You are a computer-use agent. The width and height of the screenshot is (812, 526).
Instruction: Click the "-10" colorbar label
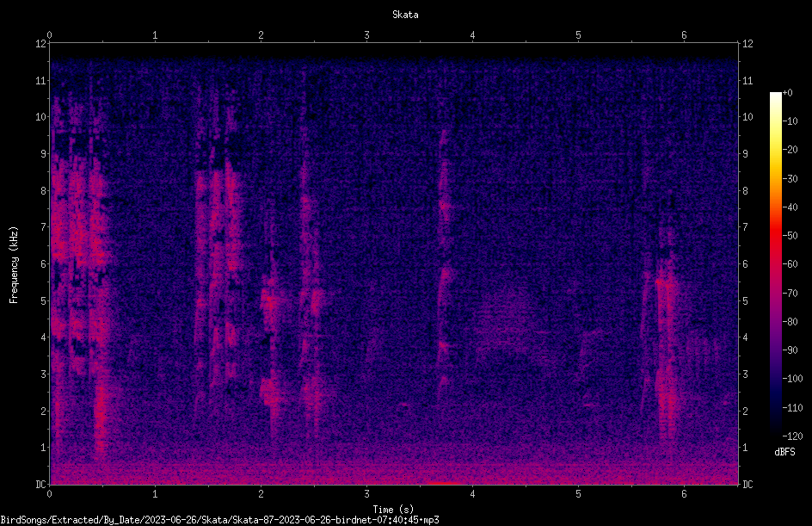click(x=790, y=121)
